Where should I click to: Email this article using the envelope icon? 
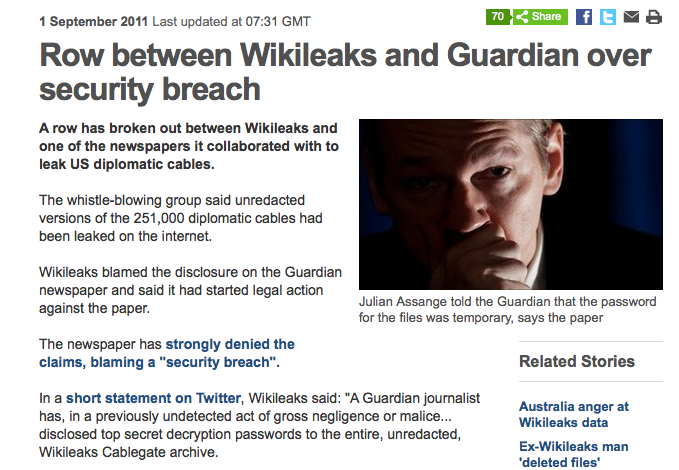(631, 17)
